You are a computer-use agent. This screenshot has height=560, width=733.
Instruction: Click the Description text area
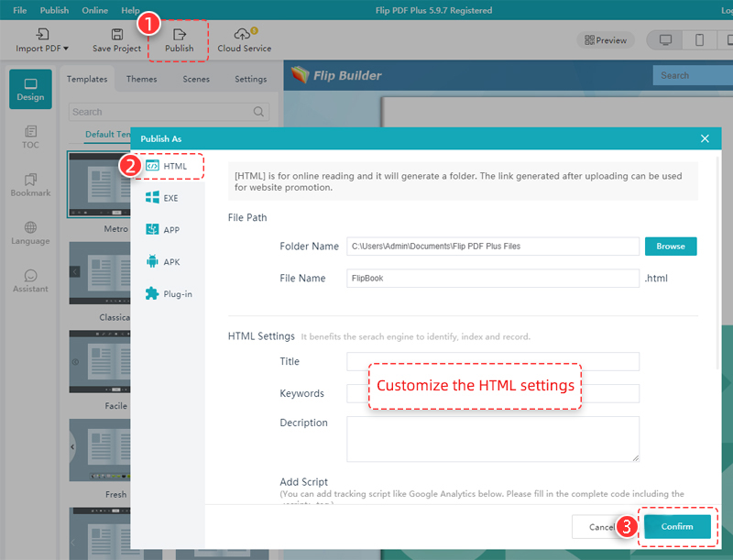pyautogui.click(x=493, y=439)
